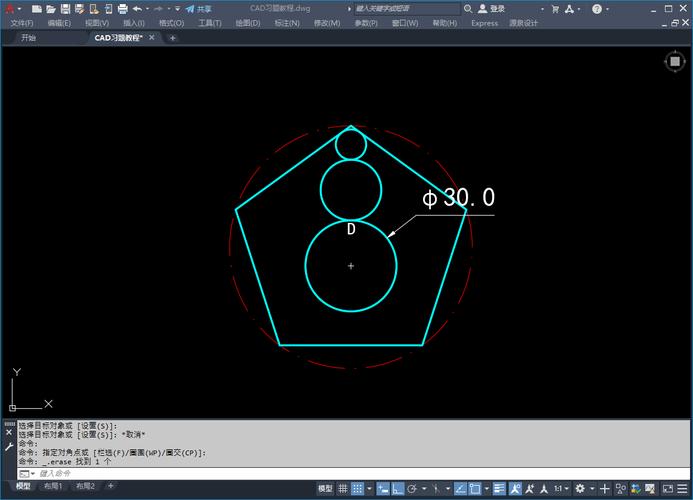Image resolution: width=693 pixels, height=500 pixels.
Task: Toggle drawing grid display
Action: click(x=343, y=489)
